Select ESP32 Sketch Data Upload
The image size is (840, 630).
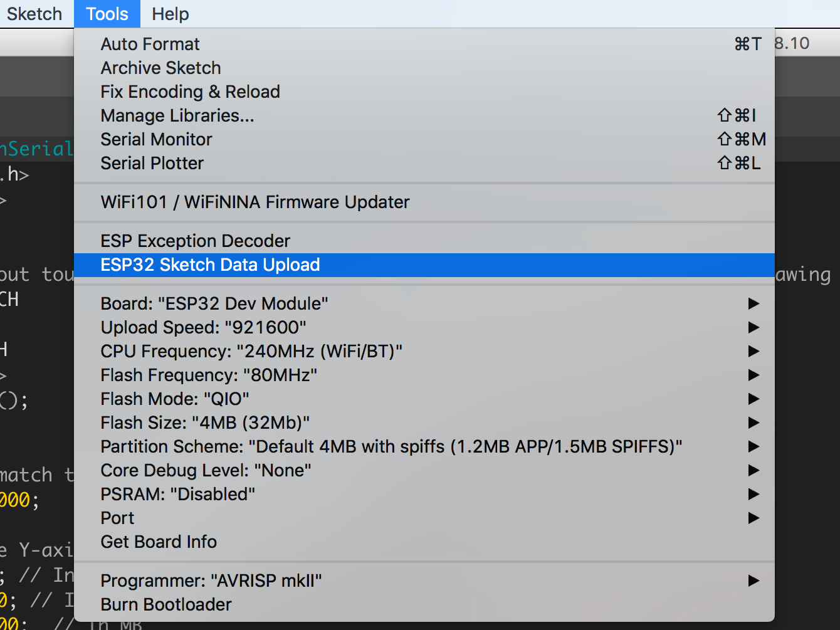(x=210, y=265)
